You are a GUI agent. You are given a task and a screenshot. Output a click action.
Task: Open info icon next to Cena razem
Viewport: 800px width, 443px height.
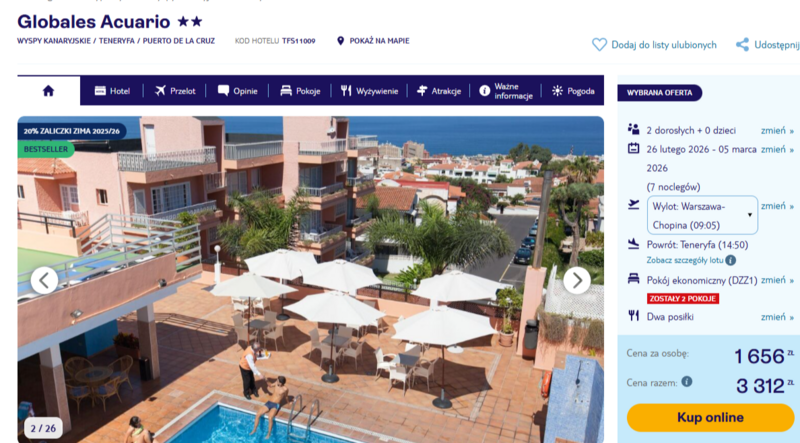tap(687, 381)
